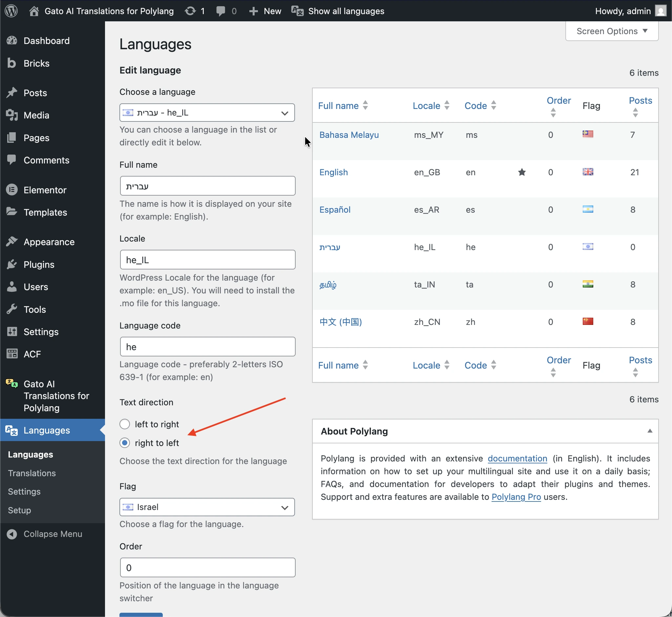Open the Translations submenu item
Screen dimensions: 672x617
(32, 473)
